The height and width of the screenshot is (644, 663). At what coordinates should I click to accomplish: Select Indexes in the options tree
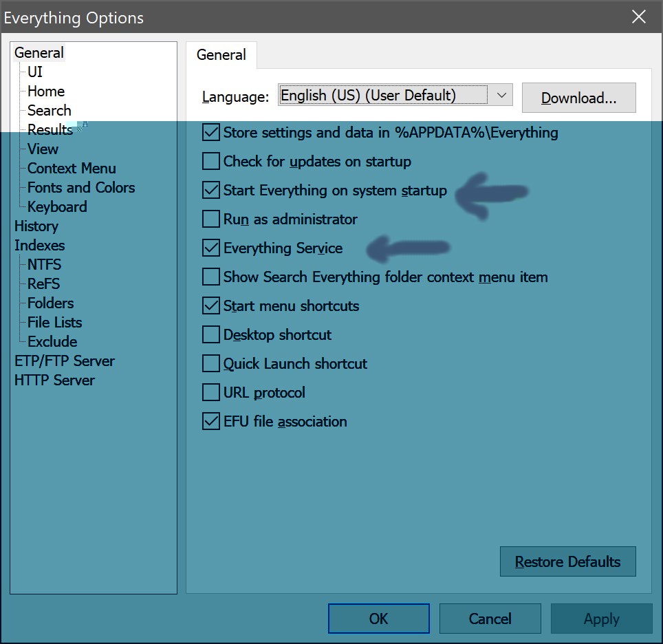tap(40, 245)
